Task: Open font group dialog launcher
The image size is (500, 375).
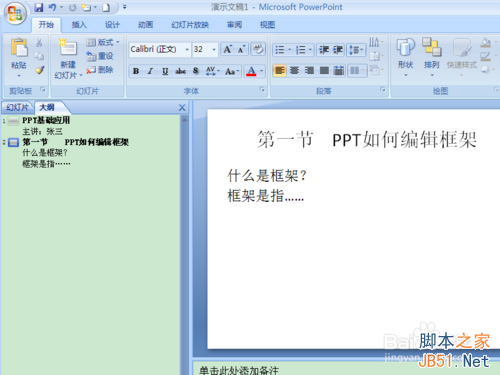Action: pyautogui.click(x=262, y=89)
